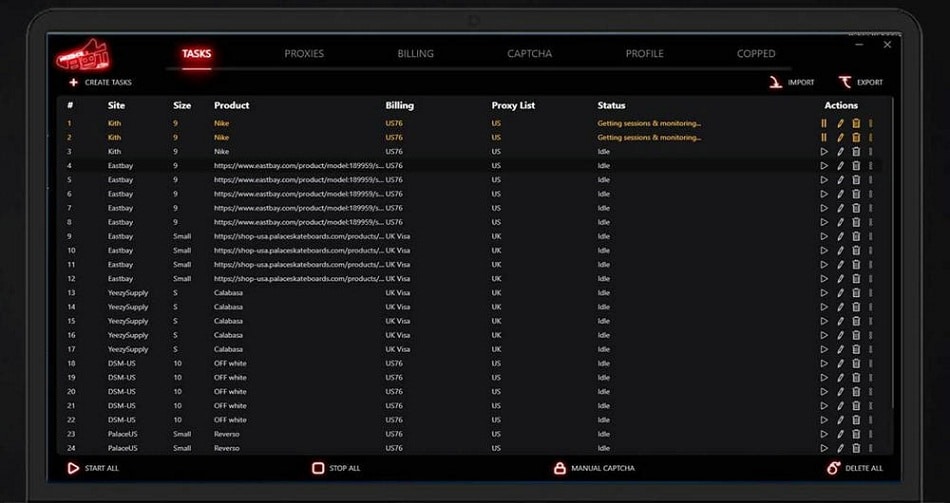Open the Proxies tab
Viewport: 950px width, 503px height.
click(x=304, y=54)
